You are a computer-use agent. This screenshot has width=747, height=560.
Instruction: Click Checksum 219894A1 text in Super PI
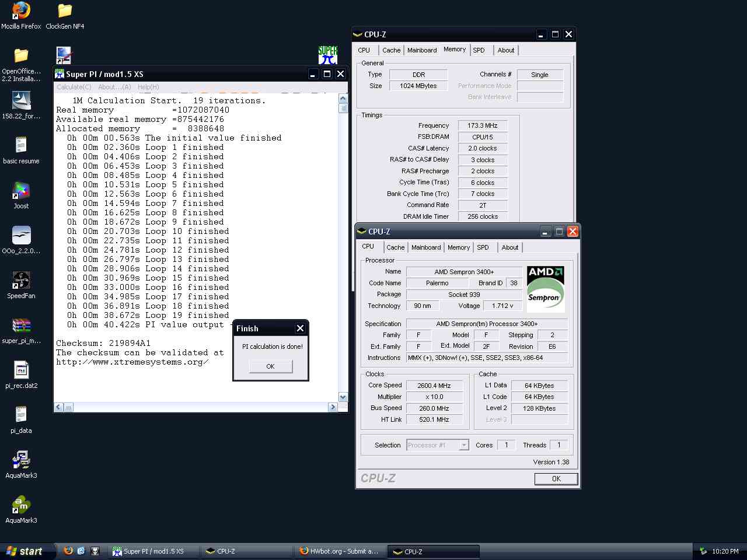[x=103, y=343]
